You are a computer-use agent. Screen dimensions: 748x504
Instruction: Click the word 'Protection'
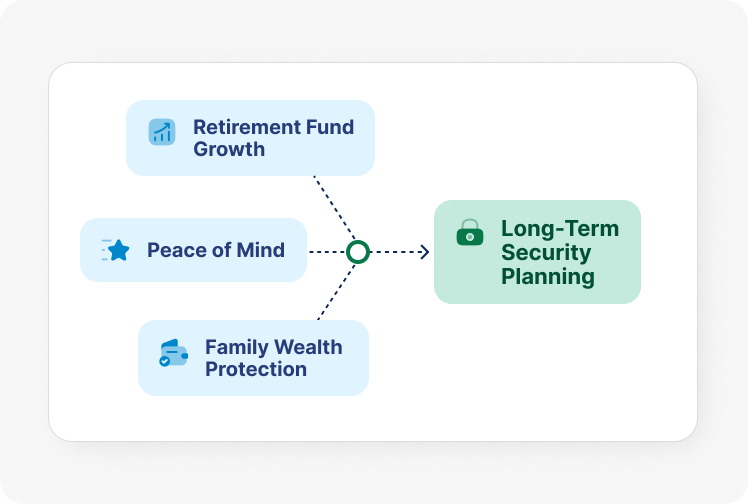tap(256, 369)
